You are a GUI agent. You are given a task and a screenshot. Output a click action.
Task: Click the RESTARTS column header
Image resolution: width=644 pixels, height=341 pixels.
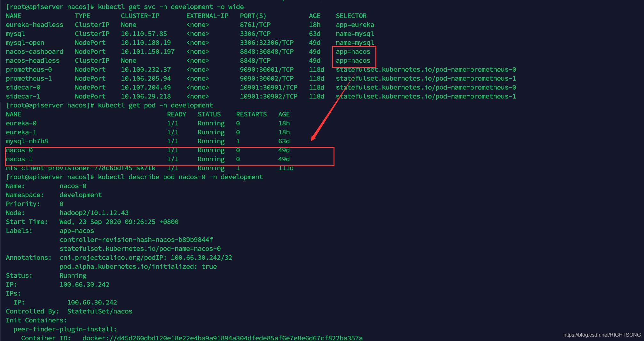[x=251, y=114]
